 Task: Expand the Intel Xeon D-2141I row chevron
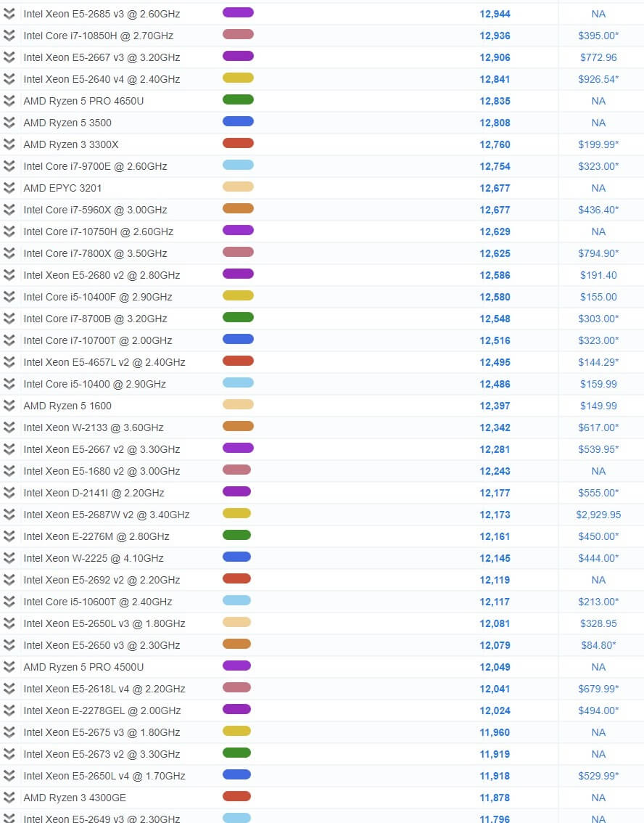9,493
